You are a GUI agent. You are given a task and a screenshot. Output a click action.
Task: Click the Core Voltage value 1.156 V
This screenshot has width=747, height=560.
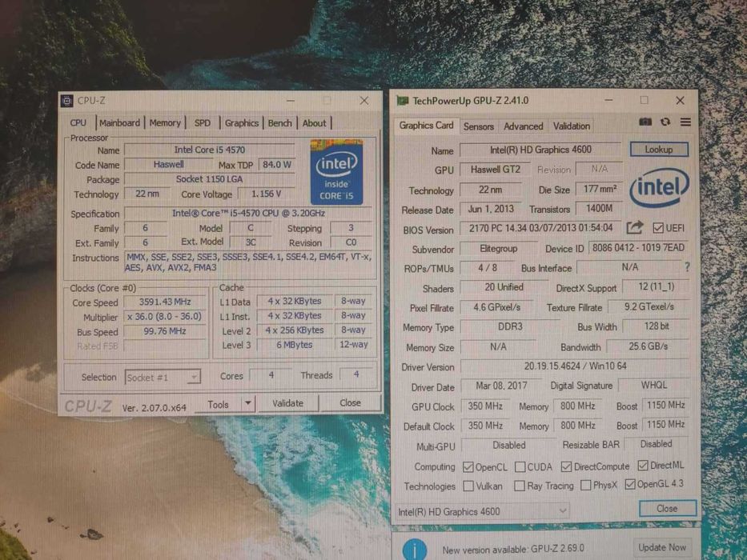[x=267, y=194]
